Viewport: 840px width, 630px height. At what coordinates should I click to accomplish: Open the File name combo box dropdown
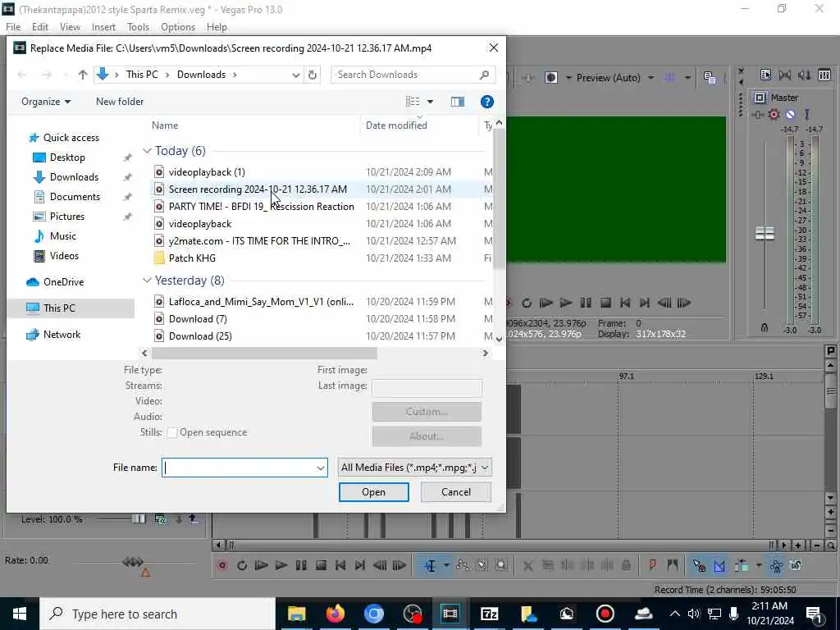(x=321, y=468)
